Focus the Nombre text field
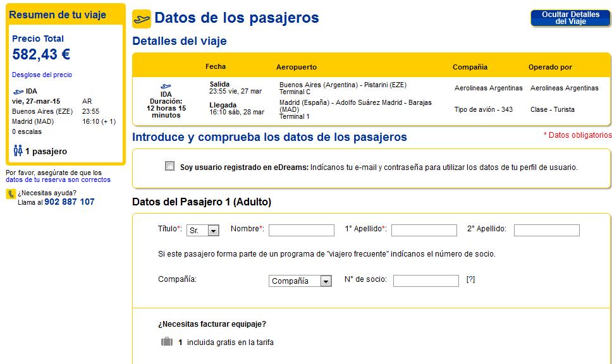Viewport: 612px width, 364px height. pyautogui.click(x=302, y=230)
